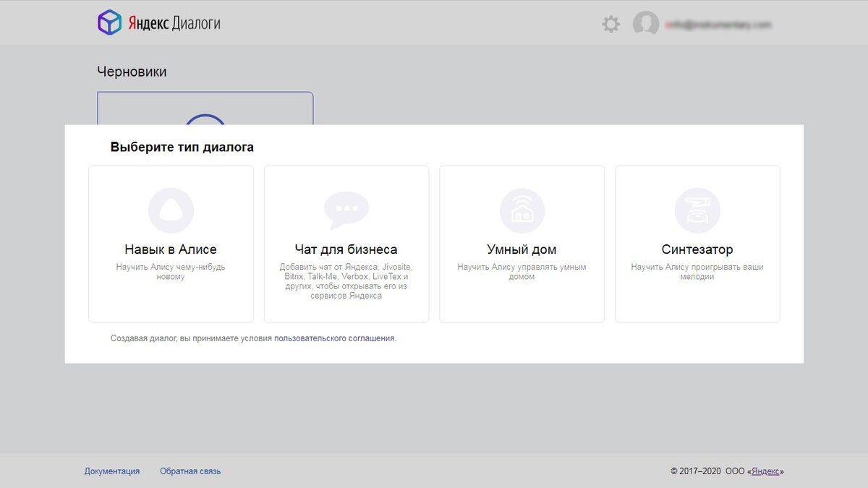Click the user avatar icon
The image size is (868, 488).
coord(645,24)
